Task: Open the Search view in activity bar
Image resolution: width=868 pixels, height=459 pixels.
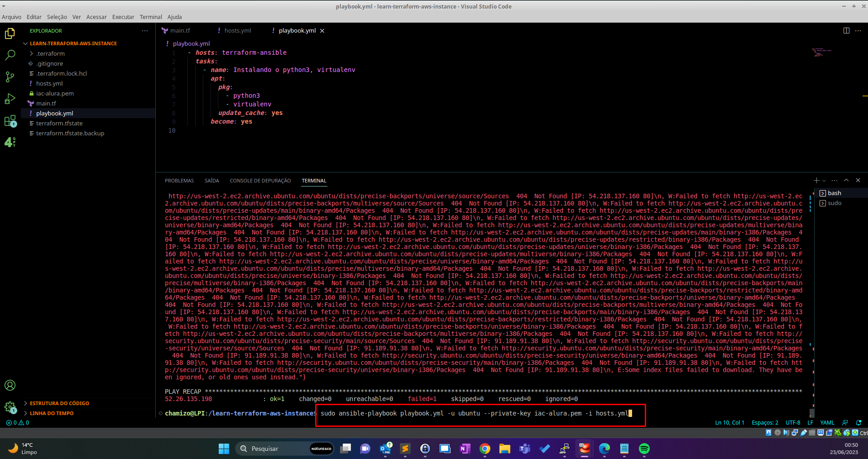Action: tap(10, 55)
